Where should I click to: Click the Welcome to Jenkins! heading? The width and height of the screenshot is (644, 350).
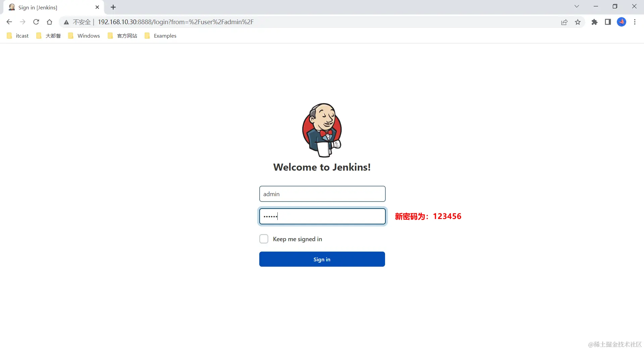(322, 167)
